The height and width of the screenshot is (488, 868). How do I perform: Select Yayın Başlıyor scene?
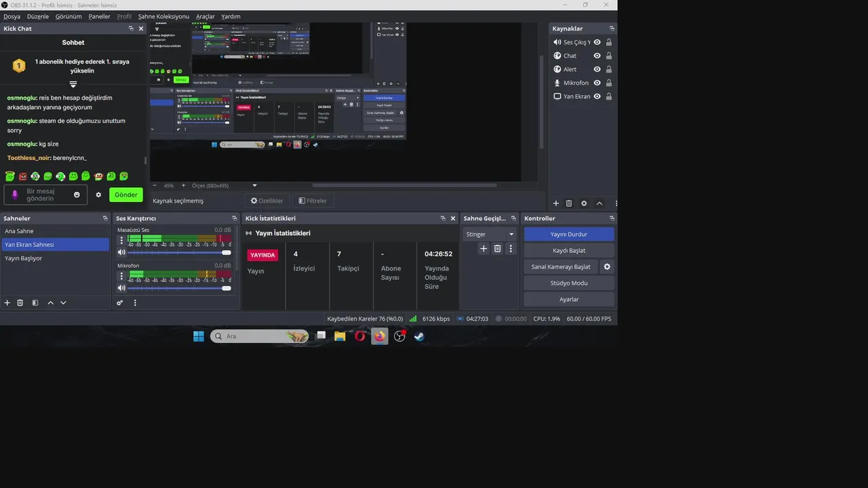55,258
